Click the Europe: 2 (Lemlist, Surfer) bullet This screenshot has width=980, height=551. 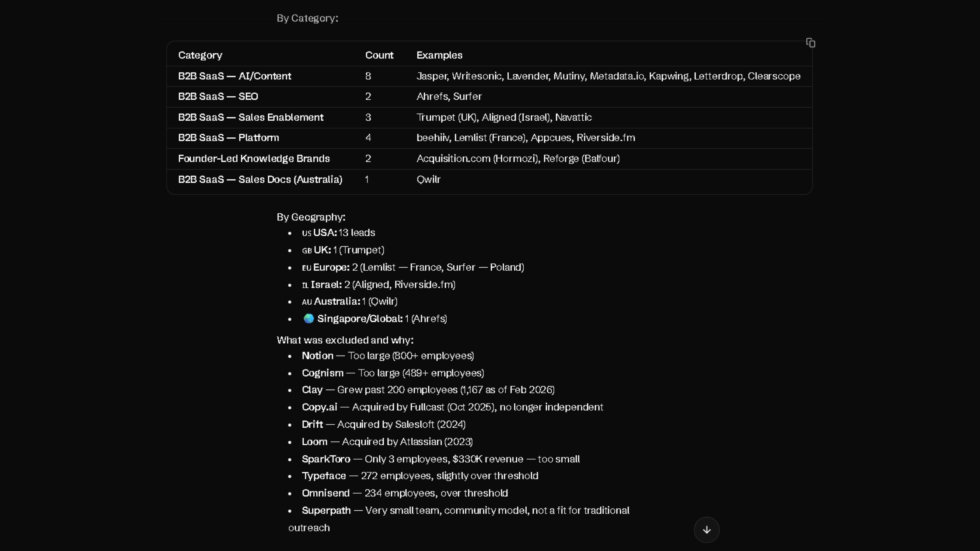click(413, 267)
